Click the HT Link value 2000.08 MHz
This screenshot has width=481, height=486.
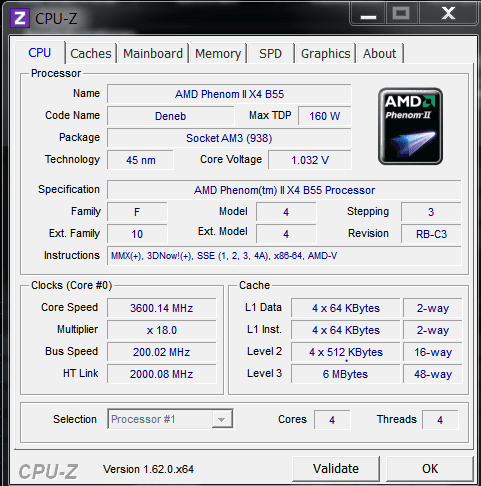click(162, 374)
